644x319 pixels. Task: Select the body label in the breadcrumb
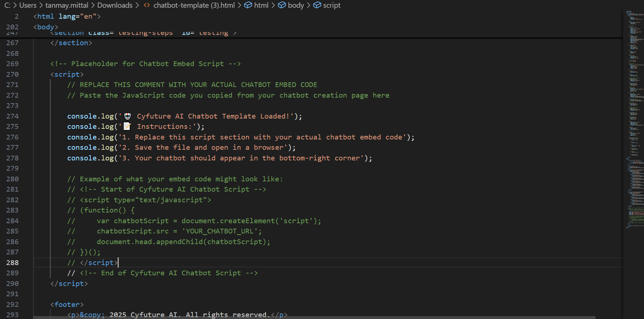click(296, 5)
